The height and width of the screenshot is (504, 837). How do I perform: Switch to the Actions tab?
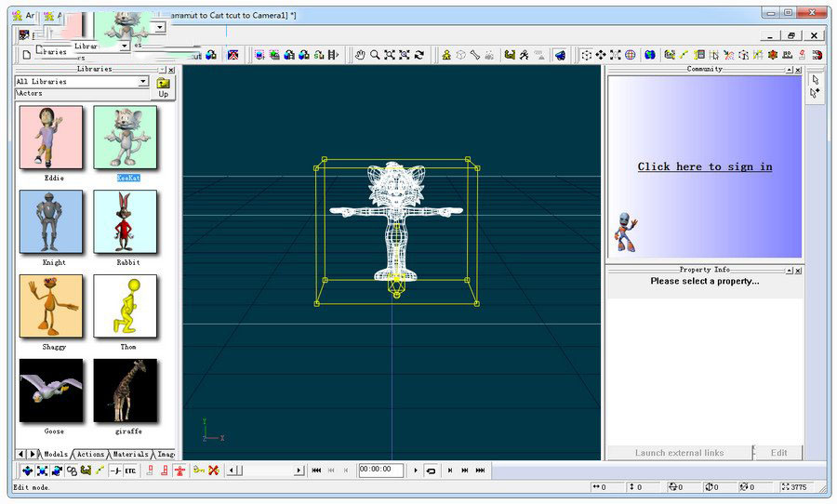(x=91, y=454)
